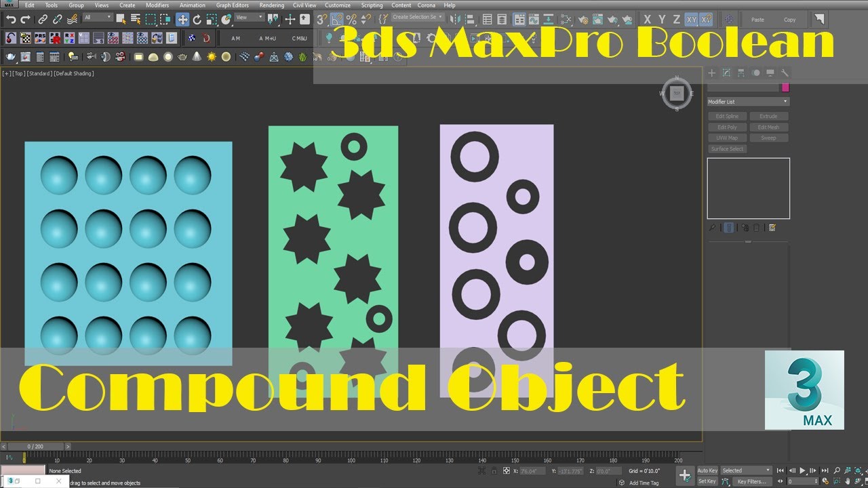Restrict transform to the XY plane
Image resolution: width=868 pixels, height=488 pixels.
point(691,20)
